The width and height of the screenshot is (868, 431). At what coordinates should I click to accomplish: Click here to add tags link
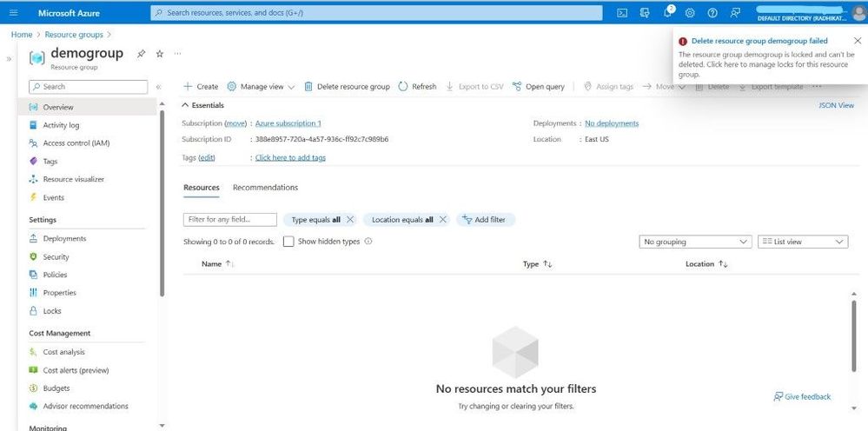coord(290,157)
